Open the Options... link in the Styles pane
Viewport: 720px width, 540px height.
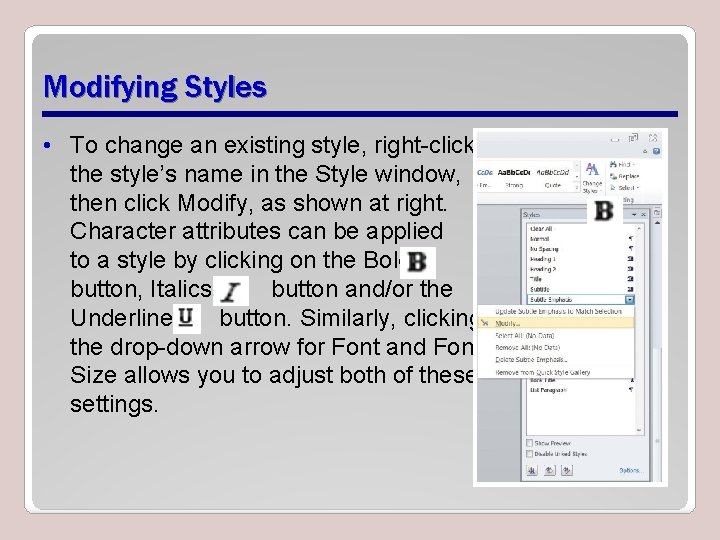(x=630, y=470)
